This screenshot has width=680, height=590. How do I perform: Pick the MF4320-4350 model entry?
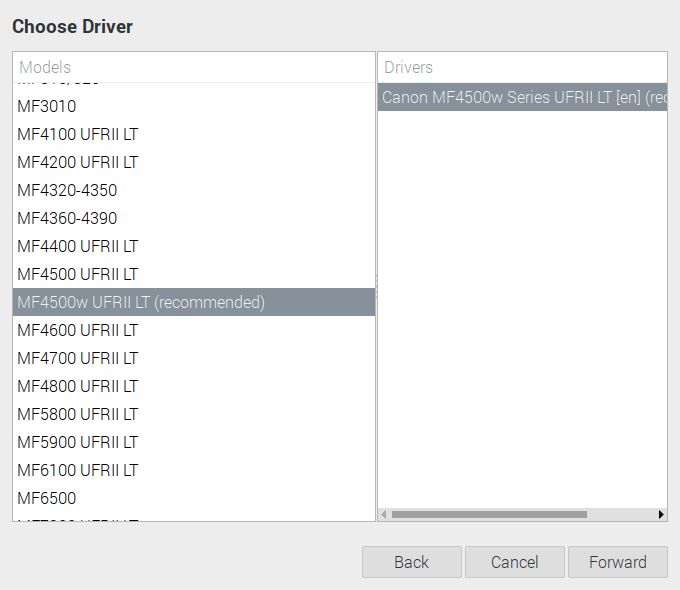(x=67, y=190)
